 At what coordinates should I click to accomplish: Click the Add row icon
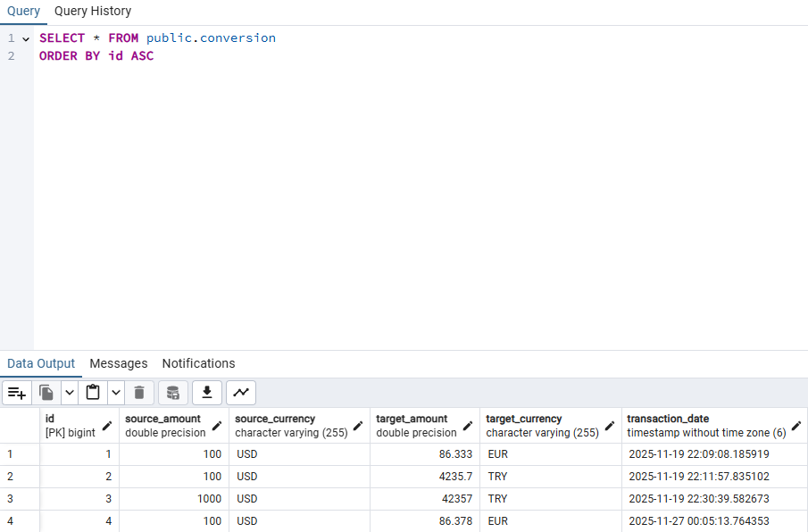(17, 393)
